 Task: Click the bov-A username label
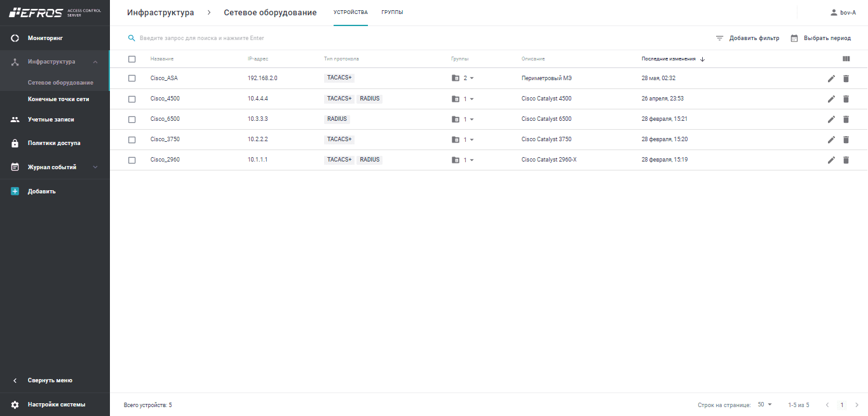pos(848,13)
